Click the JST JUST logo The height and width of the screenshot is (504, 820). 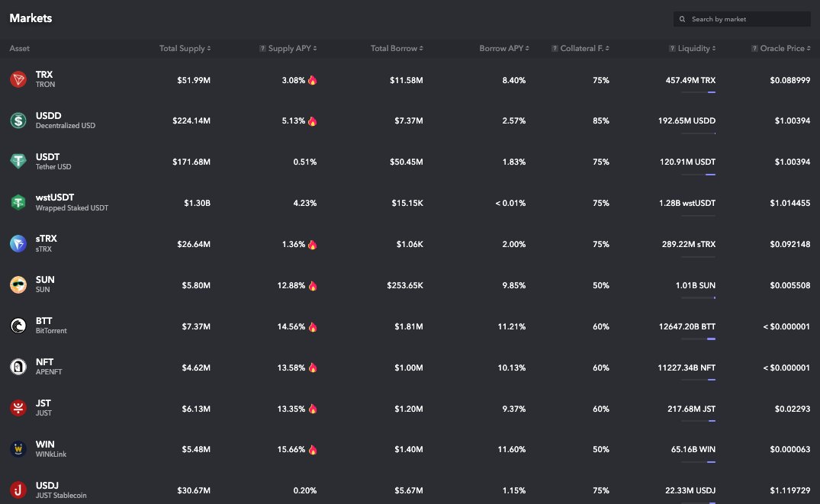click(18, 408)
